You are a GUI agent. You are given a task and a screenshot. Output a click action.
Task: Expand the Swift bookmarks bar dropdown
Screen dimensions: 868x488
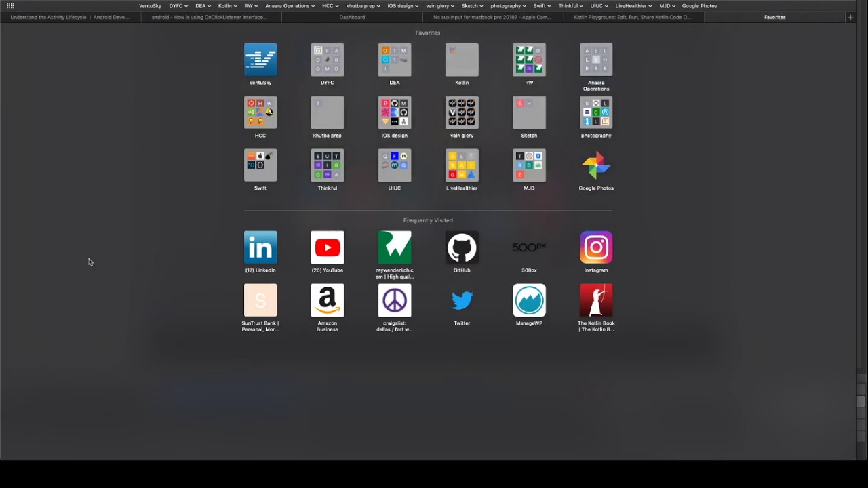tap(542, 6)
